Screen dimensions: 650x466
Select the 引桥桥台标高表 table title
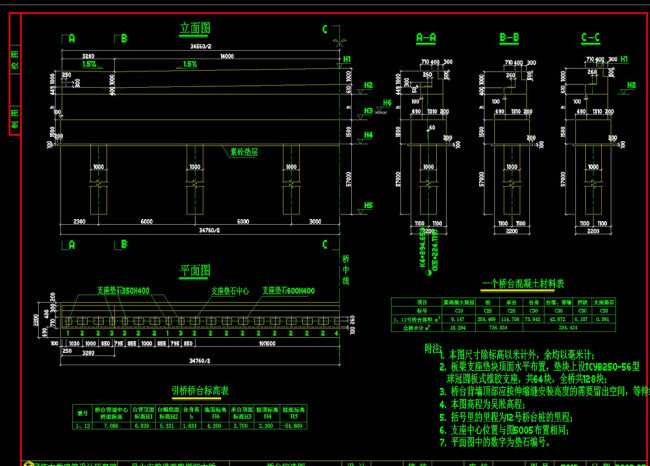click(x=200, y=391)
